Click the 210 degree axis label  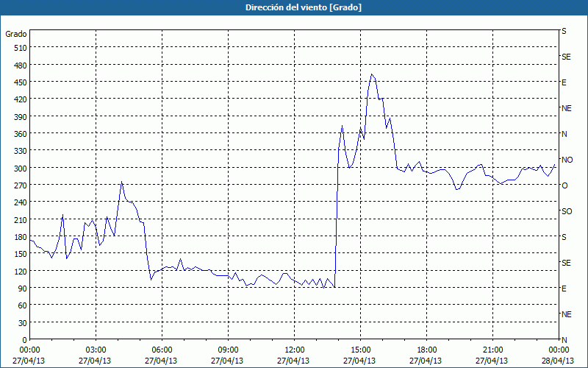[21, 219]
